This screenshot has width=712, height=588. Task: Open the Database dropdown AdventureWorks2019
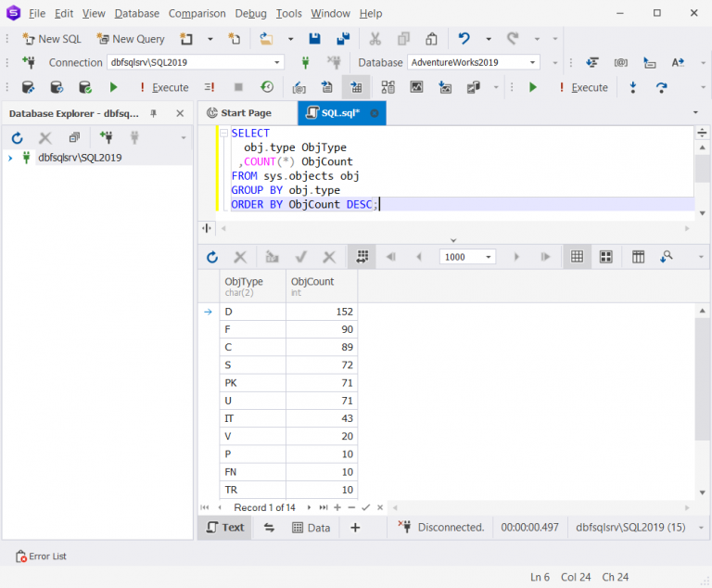click(x=473, y=62)
